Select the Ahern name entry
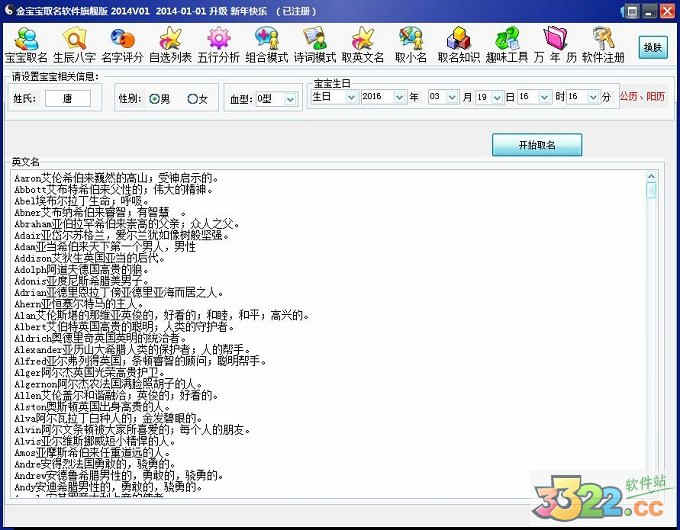 coord(78,304)
